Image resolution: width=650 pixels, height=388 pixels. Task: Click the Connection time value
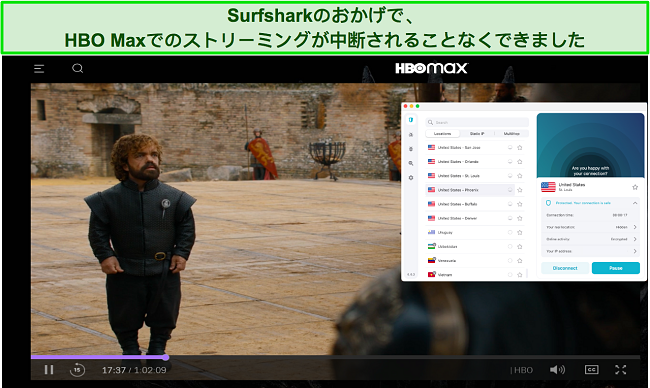[x=620, y=215]
